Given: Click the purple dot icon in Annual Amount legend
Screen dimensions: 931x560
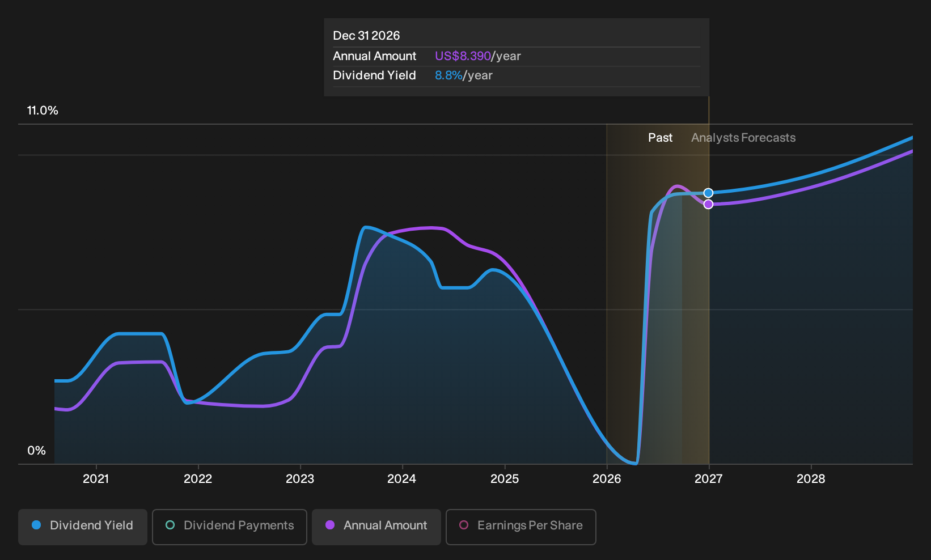Looking at the screenshot, I should [x=330, y=525].
